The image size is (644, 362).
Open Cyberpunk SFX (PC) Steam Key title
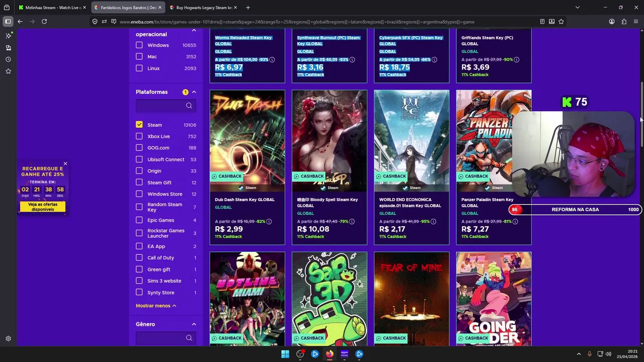click(x=411, y=41)
